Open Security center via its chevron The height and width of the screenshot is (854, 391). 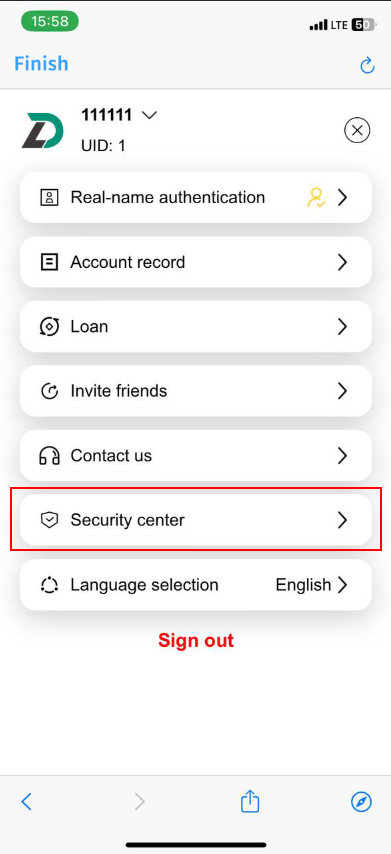pos(342,520)
